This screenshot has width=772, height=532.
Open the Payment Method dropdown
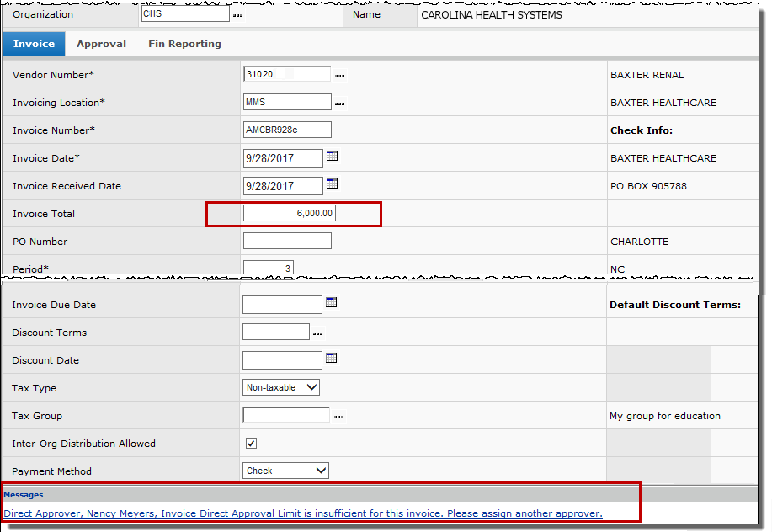coord(285,471)
